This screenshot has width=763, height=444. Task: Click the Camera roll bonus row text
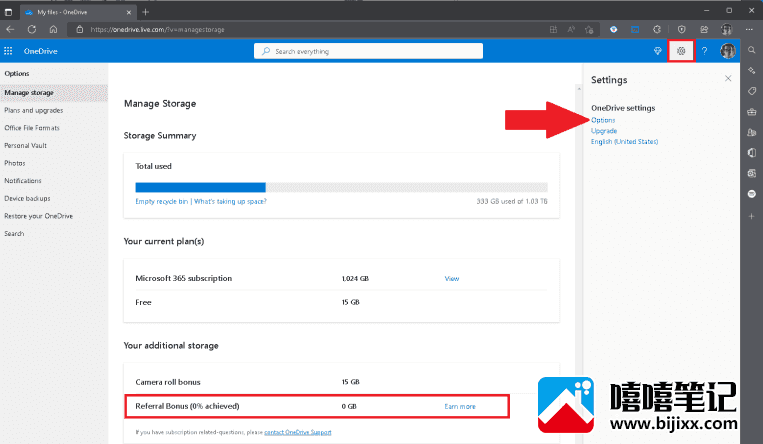tap(168, 382)
